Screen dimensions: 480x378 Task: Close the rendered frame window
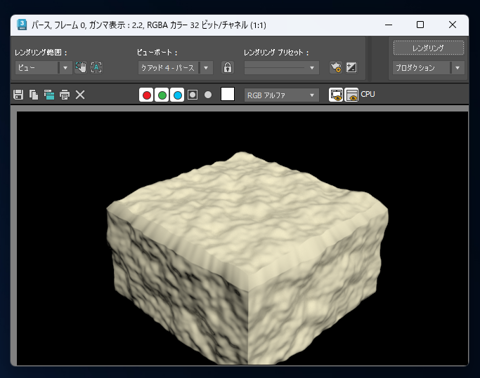452,25
